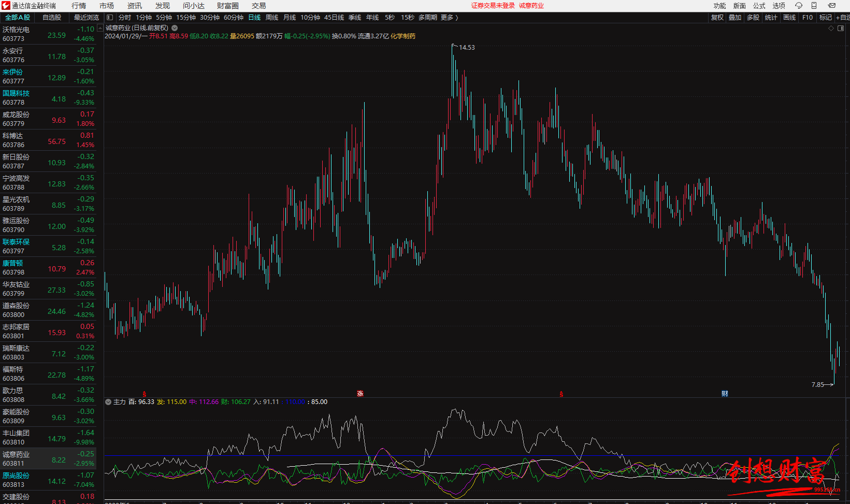The image size is (850, 504).
Task: Select 科博达 603786 in stock list
Action: click(48, 140)
